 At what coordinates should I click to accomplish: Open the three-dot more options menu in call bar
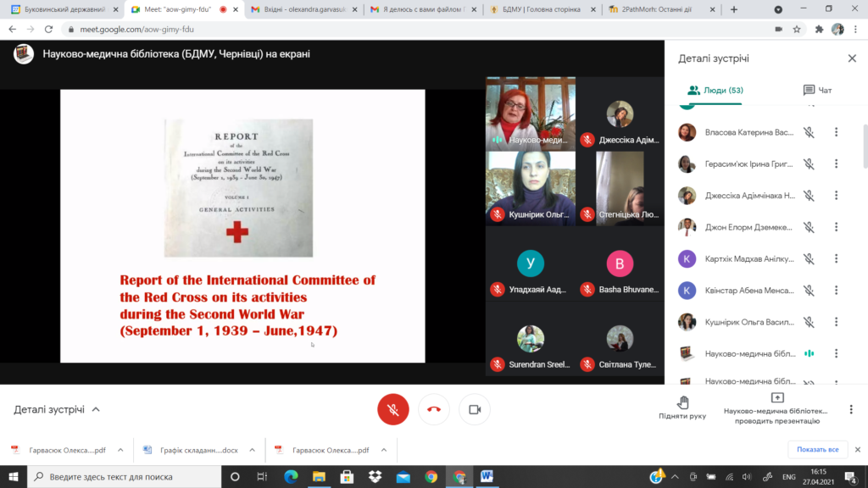click(x=851, y=409)
